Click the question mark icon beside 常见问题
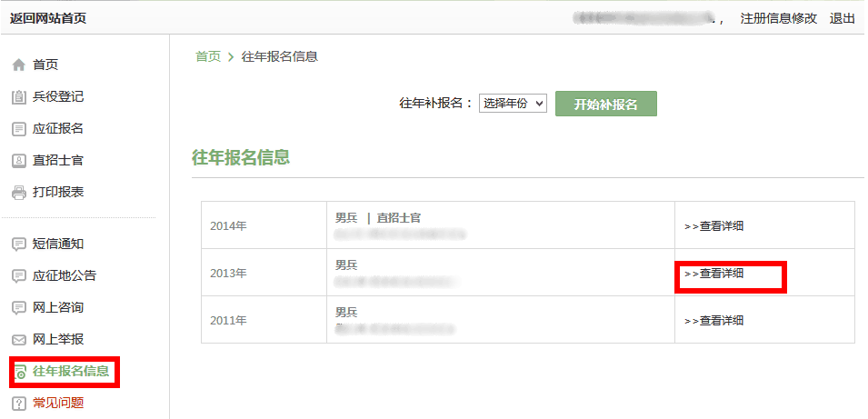Image resolution: width=868 pixels, height=419 pixels. (19, 404)
